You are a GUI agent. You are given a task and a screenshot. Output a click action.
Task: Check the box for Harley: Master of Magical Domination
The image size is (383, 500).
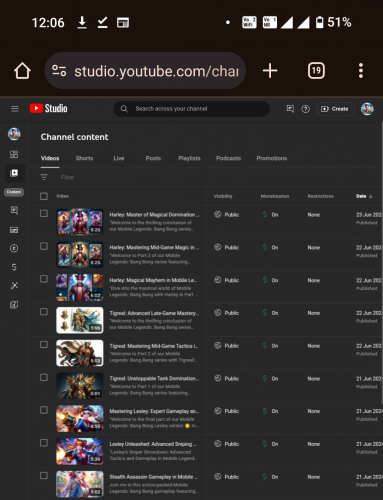pyautogui.click(x=44, y=213)
